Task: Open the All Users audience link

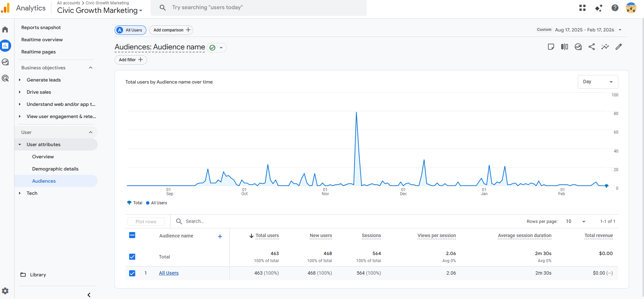Action: pyautogui.click(x=169, y=273)
